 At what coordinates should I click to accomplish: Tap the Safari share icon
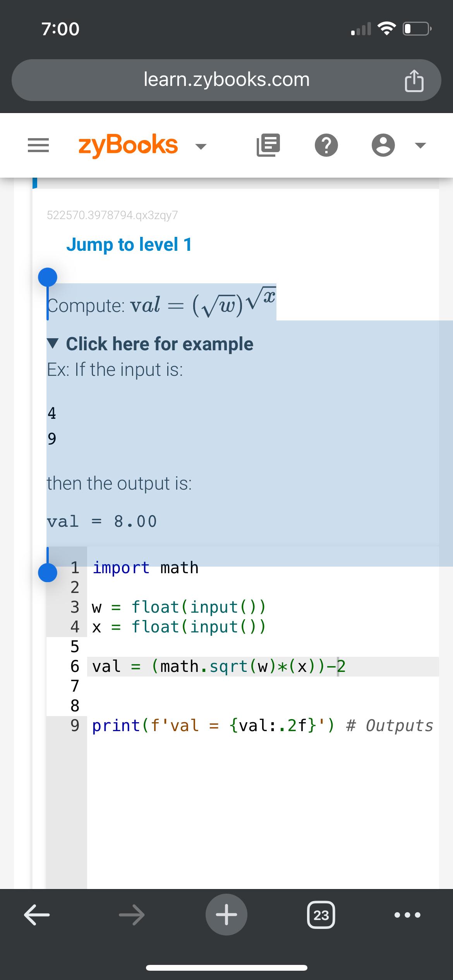tap(415, 79)
